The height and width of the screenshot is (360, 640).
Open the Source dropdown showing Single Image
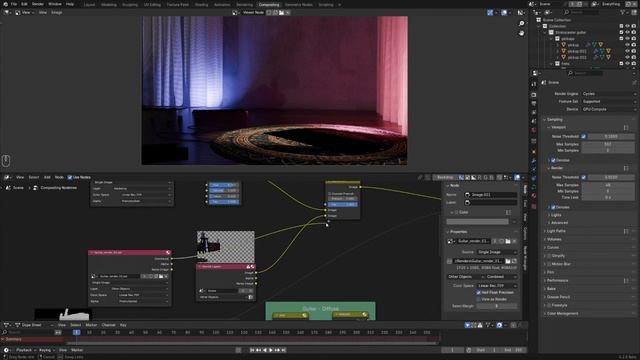point(497,252)
